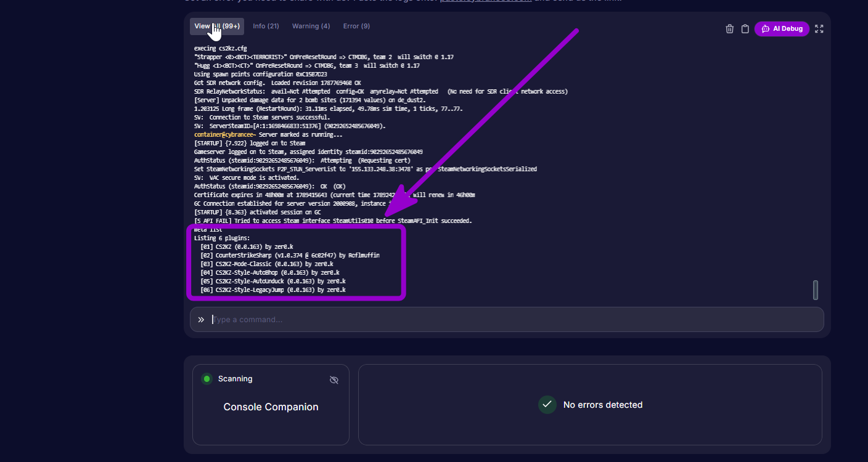Select the ServerSteamID log line
This screenshot has height=462, width=868.
[x=290, y=126]
